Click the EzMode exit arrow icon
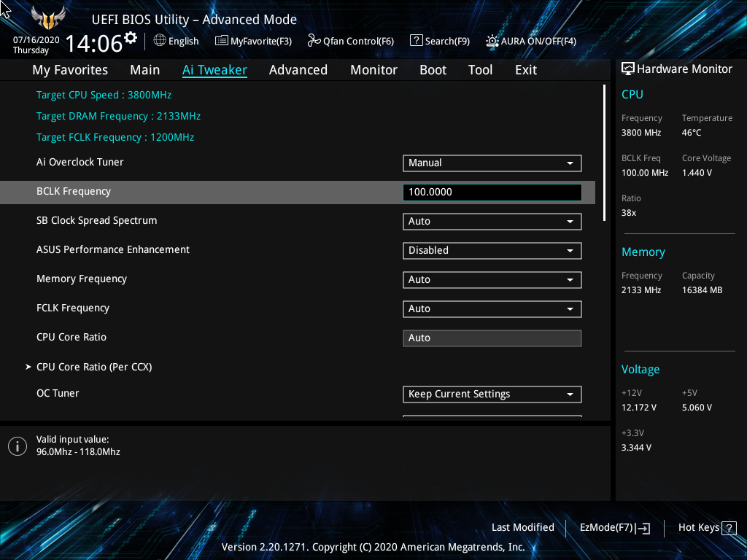Viewport: 747px width, 560px height. click(643, 528)
